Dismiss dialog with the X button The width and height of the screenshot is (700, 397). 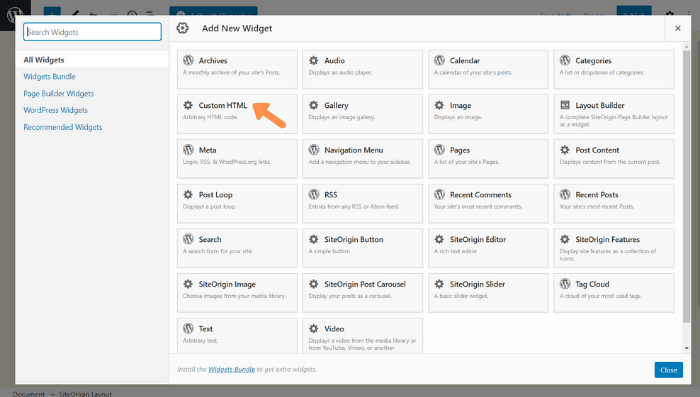[x=678, y=28]
